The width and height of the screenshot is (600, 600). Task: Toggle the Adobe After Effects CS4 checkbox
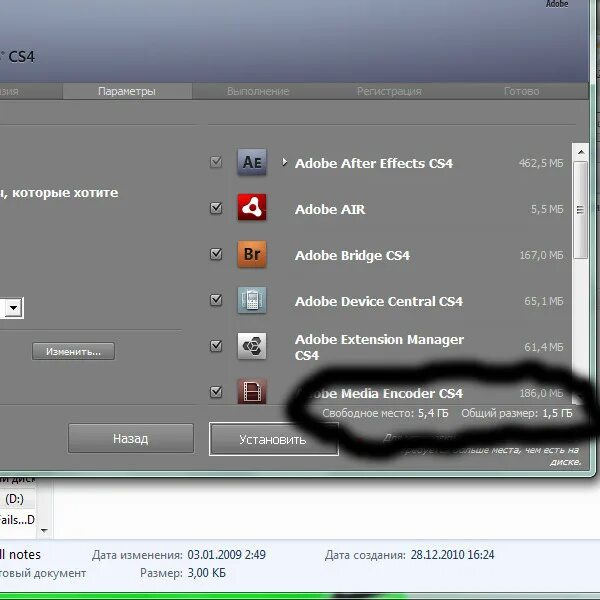[216, 162]
